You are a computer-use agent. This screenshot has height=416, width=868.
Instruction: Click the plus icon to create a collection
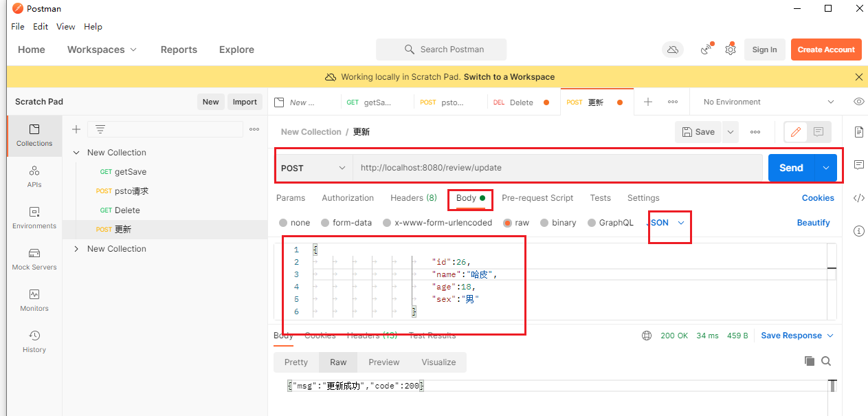pos(76,129)
